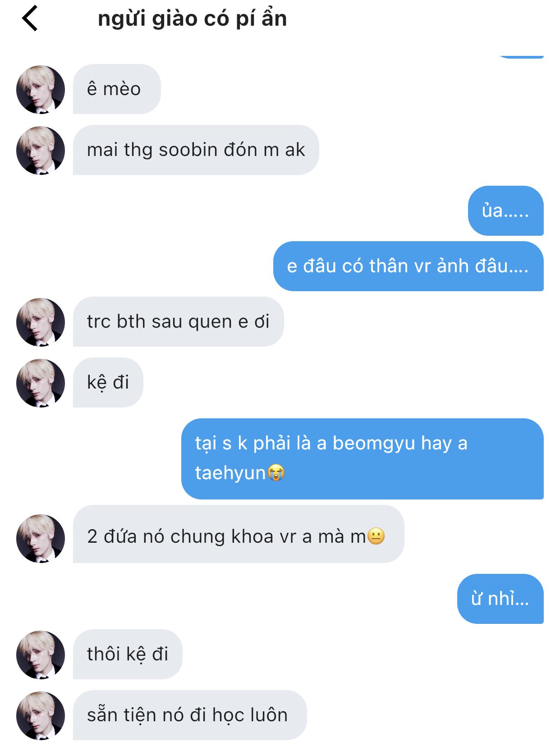Tap the first 'kệ đi' message bubble

click(108, 382)
